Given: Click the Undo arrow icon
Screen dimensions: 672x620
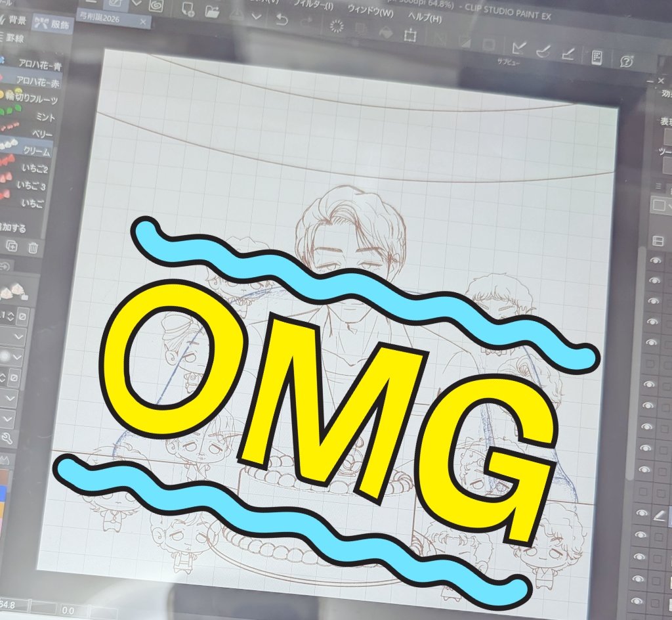Looking at the screenshot, I should 282,20.
